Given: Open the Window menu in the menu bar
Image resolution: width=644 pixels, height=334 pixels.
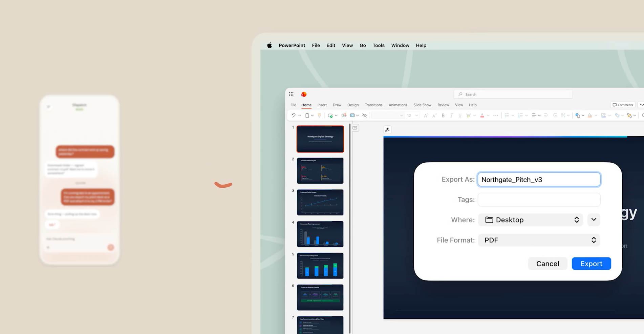Looking at the screenshot, I should [x=400, y=45].
